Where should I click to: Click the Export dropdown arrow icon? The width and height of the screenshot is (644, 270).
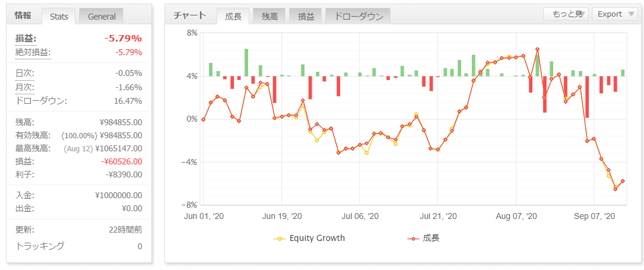point(632,14)
